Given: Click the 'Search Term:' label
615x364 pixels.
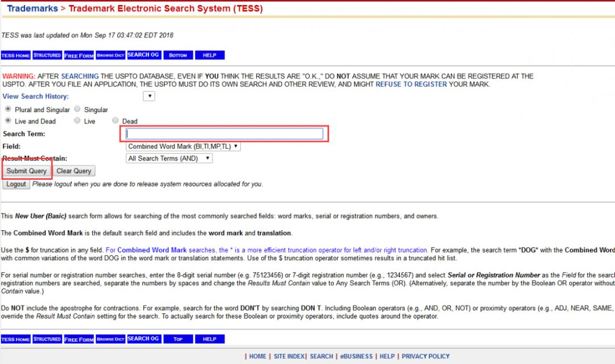Looking at the screenshot, I should [x=24, y=134].
